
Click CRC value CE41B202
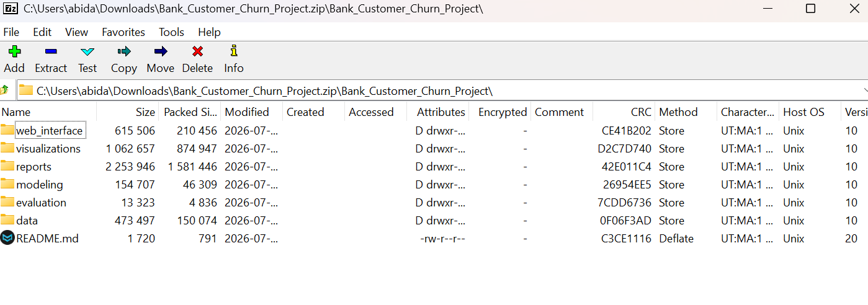pyautogui.click(x=627, y=131)
